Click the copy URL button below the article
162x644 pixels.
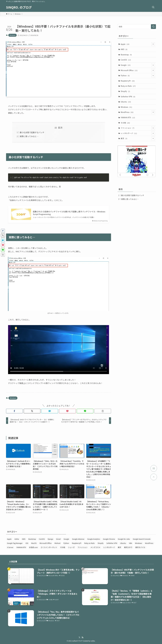click(x=103, y=411)
